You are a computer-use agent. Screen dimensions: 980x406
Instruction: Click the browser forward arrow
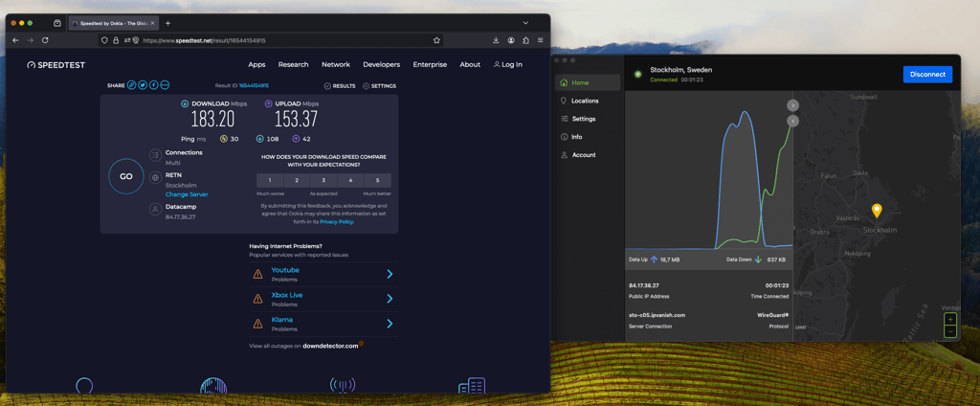coord(30,40)
